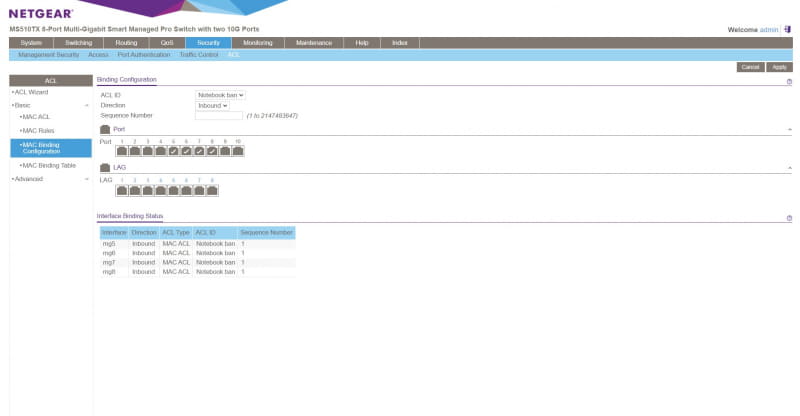Open MAC Binding Table in sidebar
The width and height of the screenshot is (800, 416).
48,165
